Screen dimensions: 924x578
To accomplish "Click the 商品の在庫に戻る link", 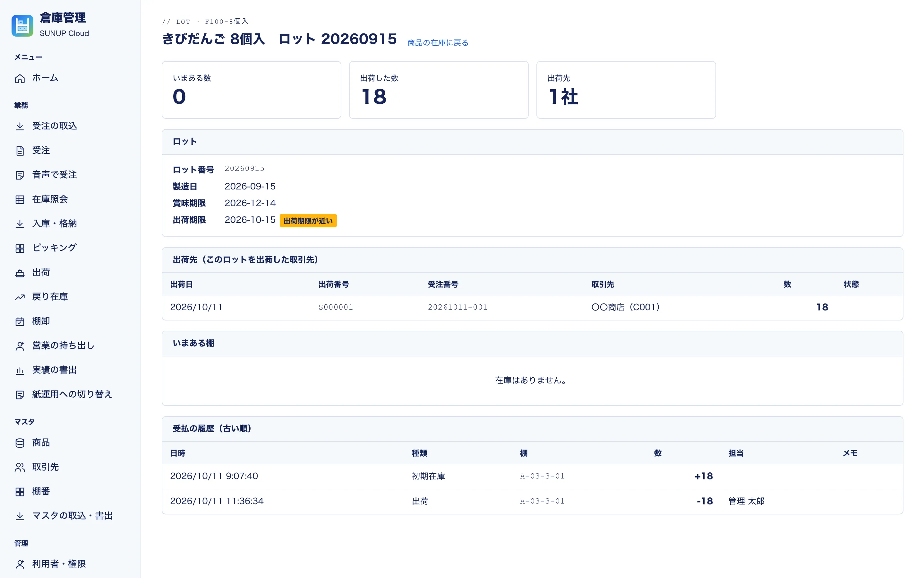I will 438,43.
